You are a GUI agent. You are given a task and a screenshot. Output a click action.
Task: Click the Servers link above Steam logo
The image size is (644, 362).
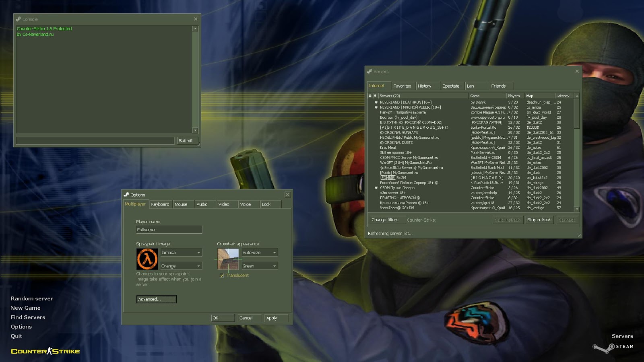tap(622, 336)
